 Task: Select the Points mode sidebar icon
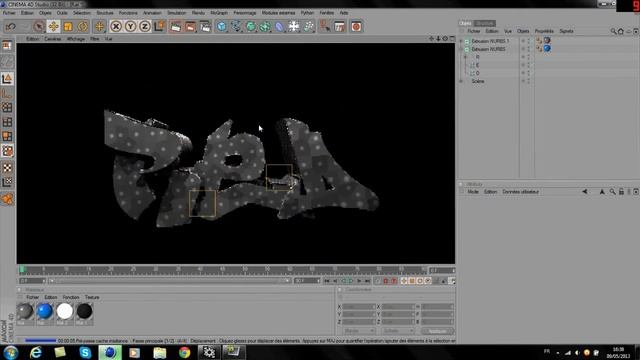coord(7,108)
